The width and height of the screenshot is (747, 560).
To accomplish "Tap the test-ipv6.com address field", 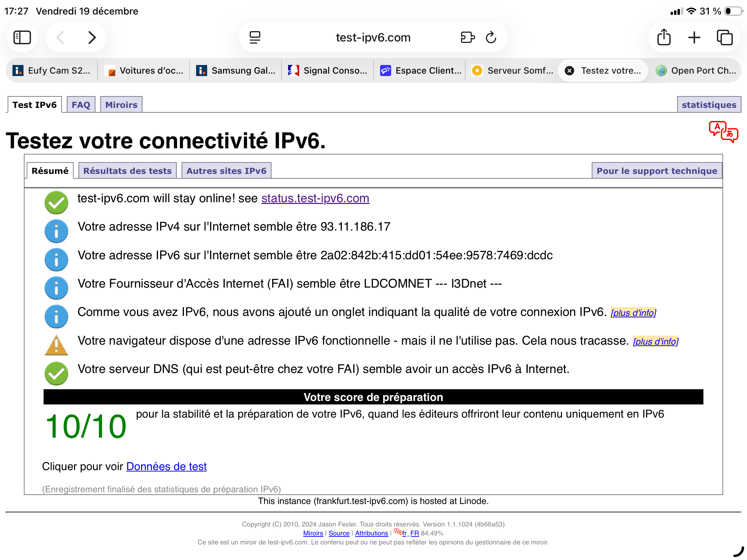I will tap(373, 37).
